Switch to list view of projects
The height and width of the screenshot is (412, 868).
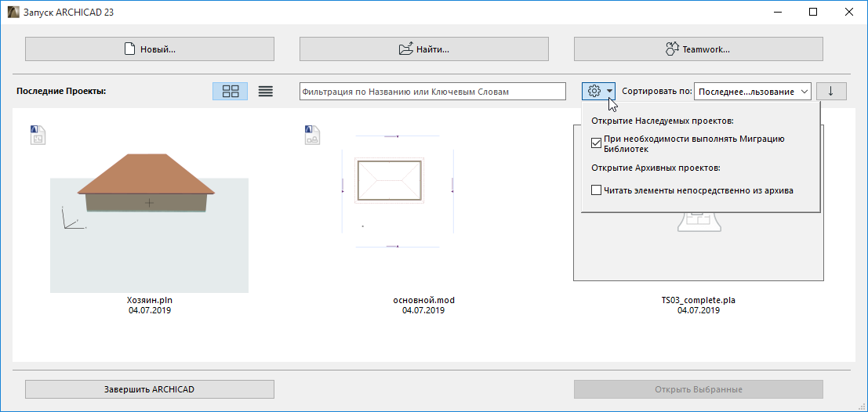[x=266, y=91]
